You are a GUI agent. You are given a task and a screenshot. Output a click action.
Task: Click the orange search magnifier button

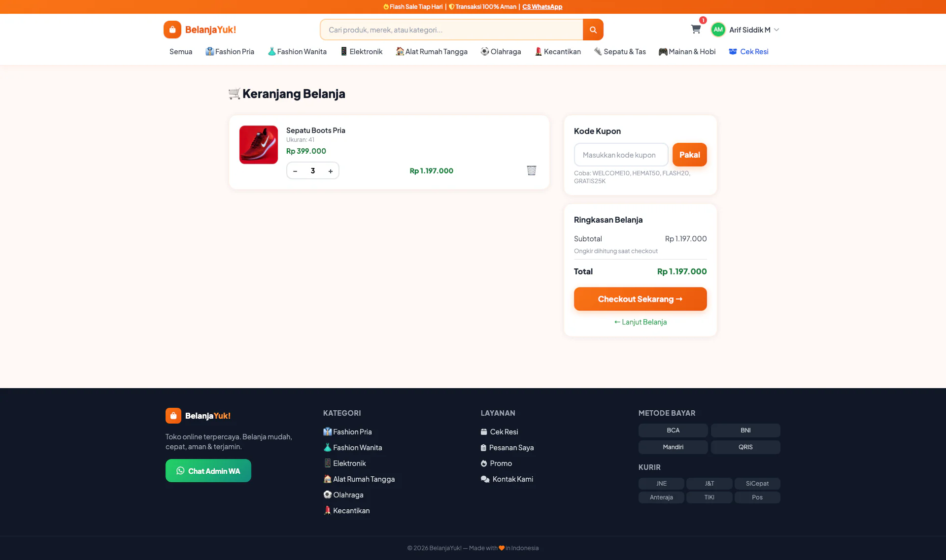(x=593, y=30)
